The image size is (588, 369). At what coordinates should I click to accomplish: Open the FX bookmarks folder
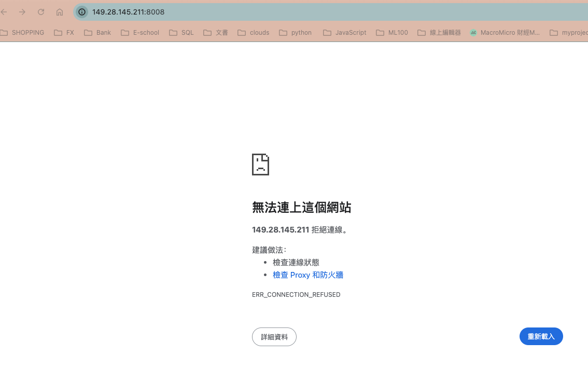pyautogui.click(x=64, y=32)
